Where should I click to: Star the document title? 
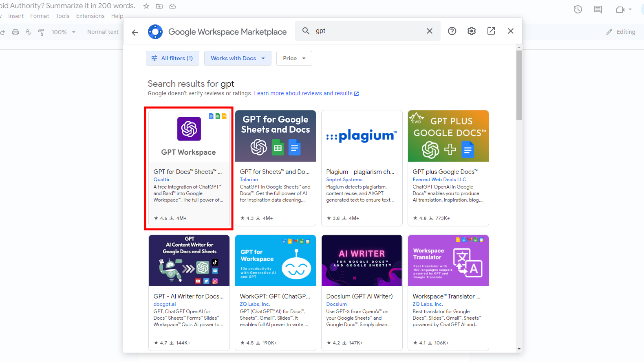click(146, 6)
